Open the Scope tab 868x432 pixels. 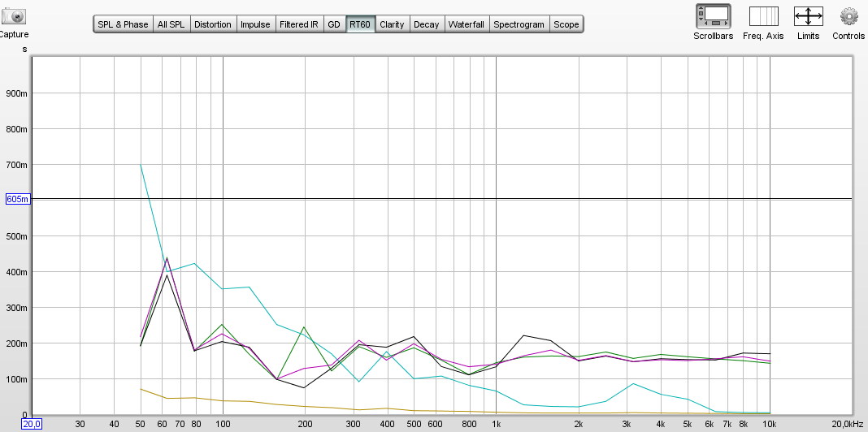tap(566, 24)
